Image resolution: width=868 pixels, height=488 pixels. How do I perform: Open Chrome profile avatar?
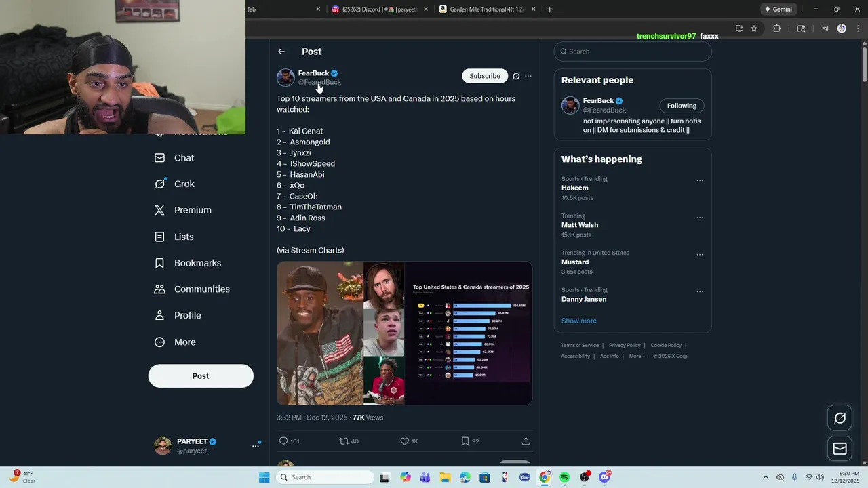tap(842, 28)
